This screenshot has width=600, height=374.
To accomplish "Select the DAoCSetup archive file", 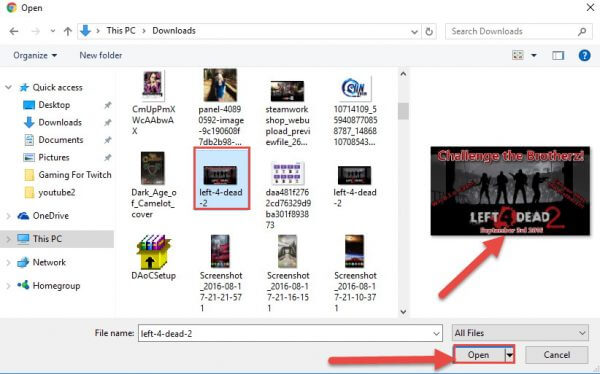I will (153, 257).
